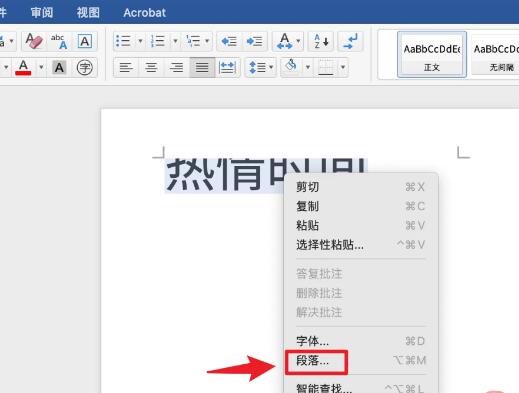The width and height of the screenshot is (519, 393).
Task: Apply distributed alignment
Action: (x=228, y=68)
